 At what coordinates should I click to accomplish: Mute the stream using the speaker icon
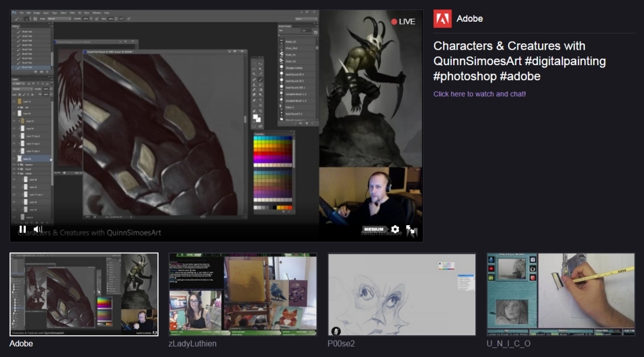coord(38,229)
